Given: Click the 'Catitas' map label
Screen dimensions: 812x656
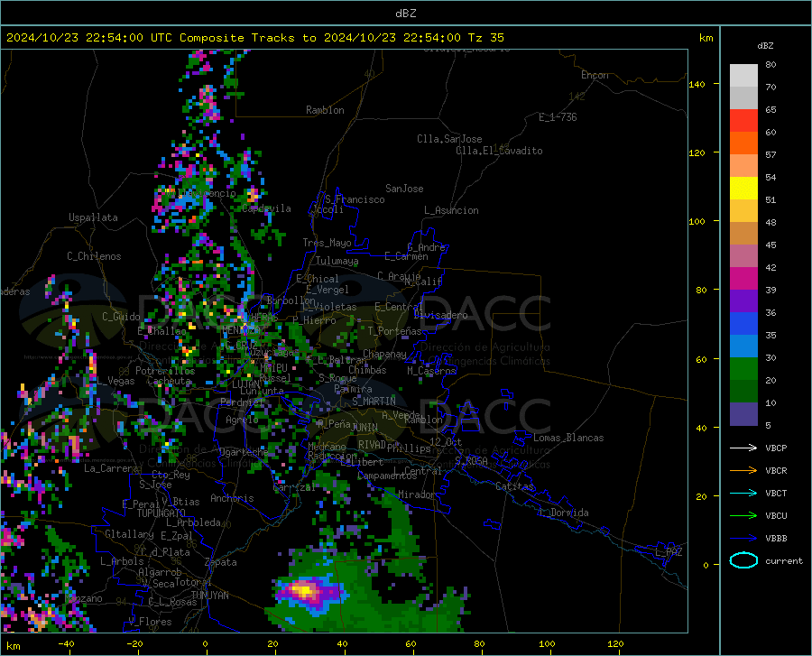Looking at the screenshot, I should (514, 486).
